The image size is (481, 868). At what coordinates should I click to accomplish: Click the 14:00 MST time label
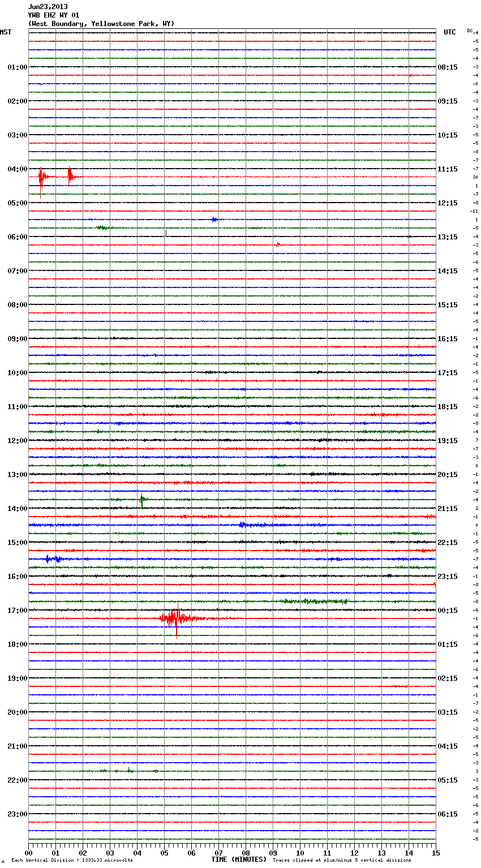pos(17,508)
